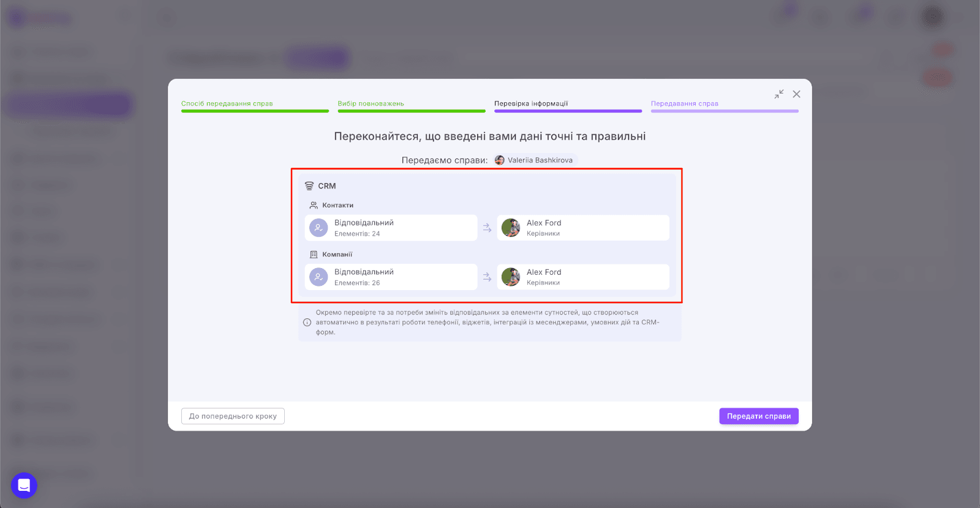Screen dimensions: 980x508
Task: Click the info icon beside the note
Action: click(x=307, y=323)
